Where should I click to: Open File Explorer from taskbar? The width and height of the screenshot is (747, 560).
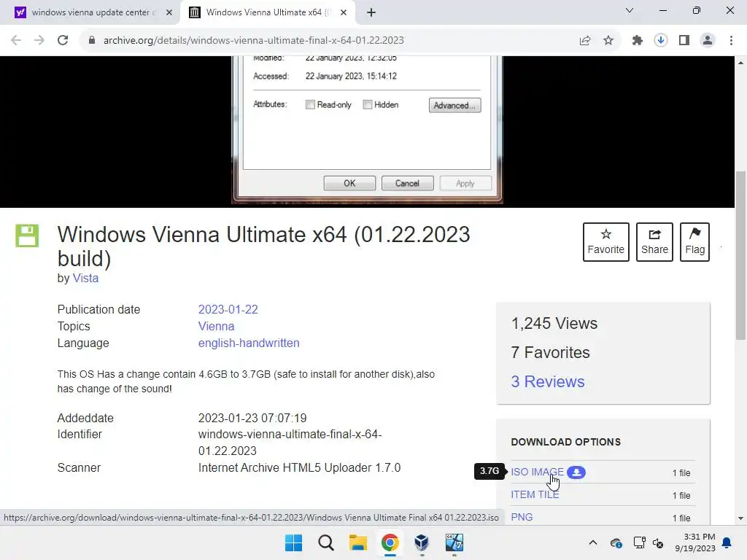click(x=357, y=542)
